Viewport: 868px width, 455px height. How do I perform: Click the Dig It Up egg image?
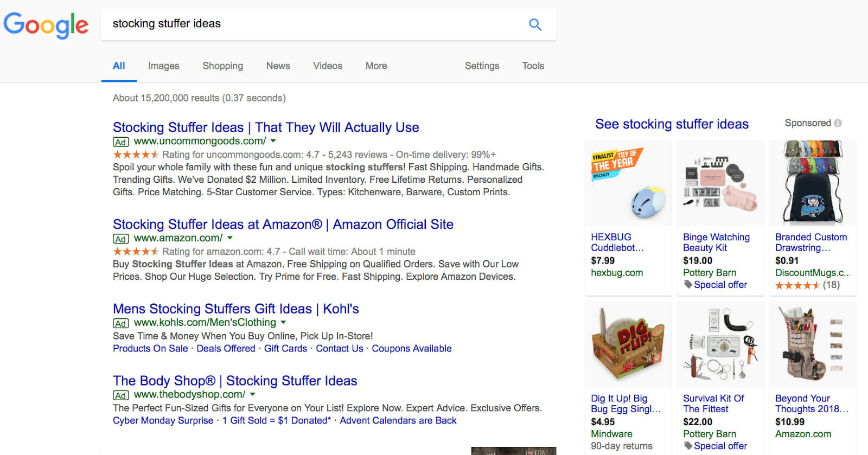tap(628, 344)
